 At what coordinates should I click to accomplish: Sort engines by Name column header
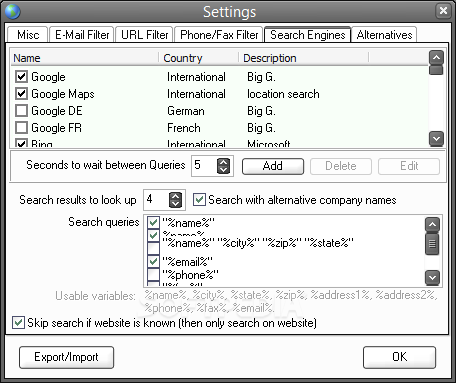[85, 58]
